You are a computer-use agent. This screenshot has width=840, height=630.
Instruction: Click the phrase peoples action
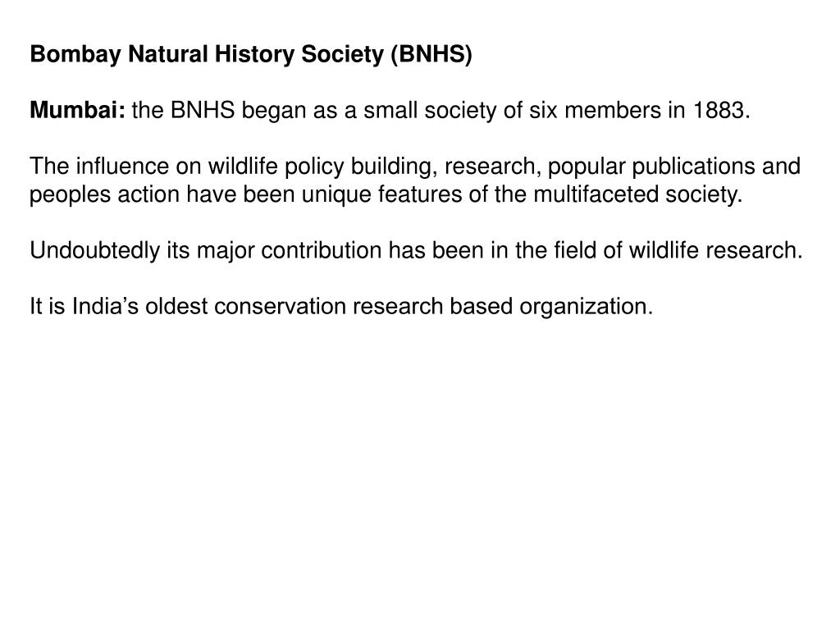pos(104,194)
